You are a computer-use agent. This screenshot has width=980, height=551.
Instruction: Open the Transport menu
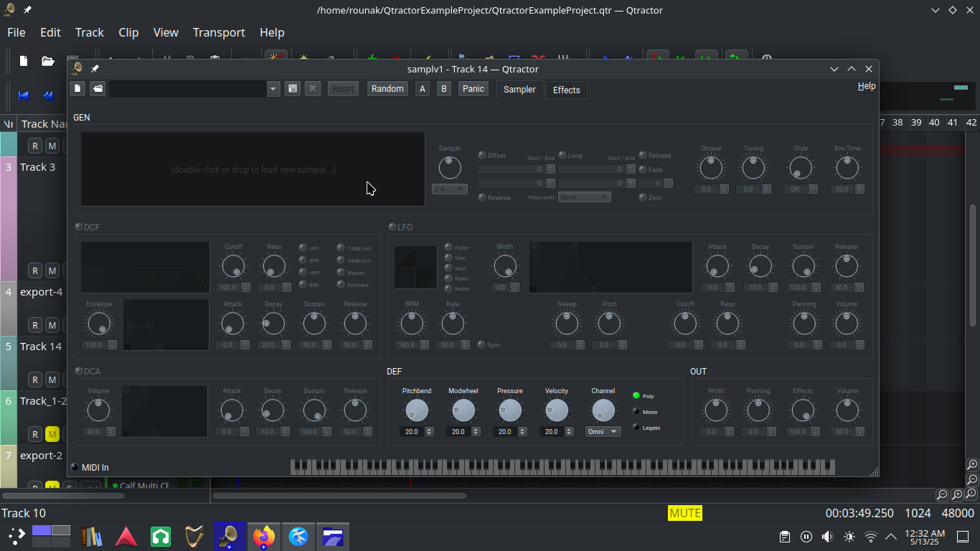[x=219, y=32]
